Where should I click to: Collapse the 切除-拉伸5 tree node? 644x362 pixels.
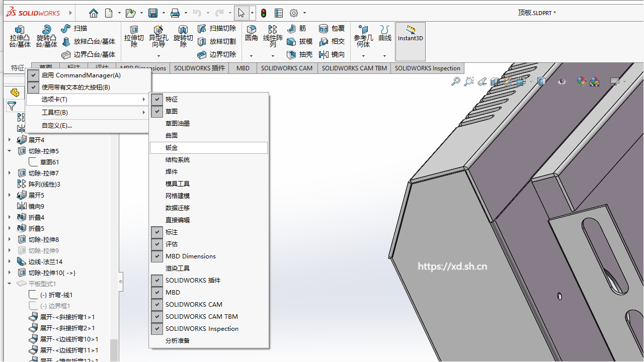[10, 151]
